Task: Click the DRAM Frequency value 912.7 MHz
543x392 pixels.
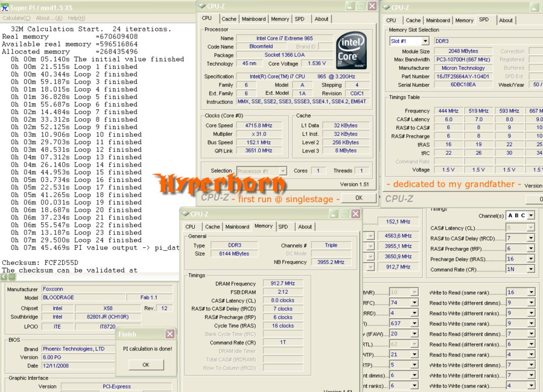Action: (282, 283)
